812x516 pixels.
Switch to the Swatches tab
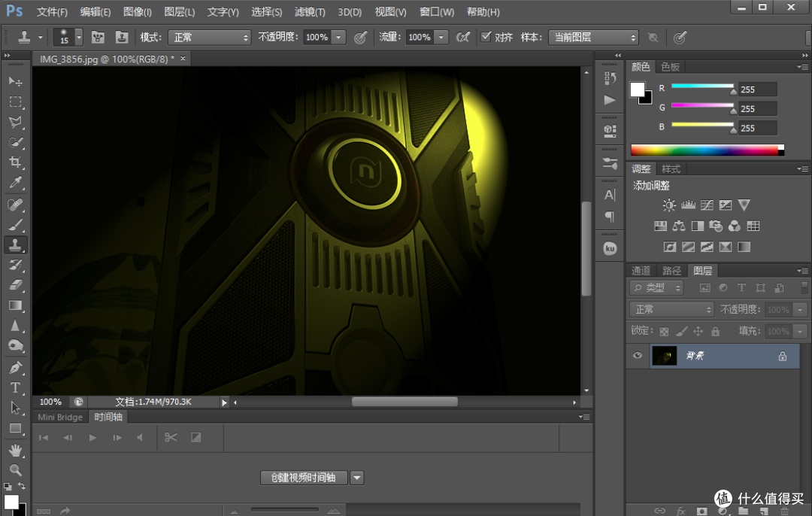pyautogui.click(x=670, y=67)
